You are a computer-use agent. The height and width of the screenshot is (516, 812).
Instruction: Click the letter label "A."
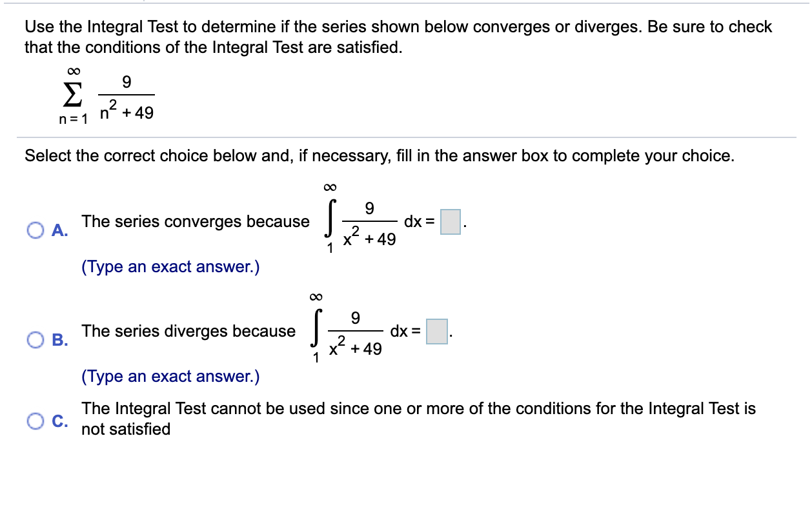(59, 230)
